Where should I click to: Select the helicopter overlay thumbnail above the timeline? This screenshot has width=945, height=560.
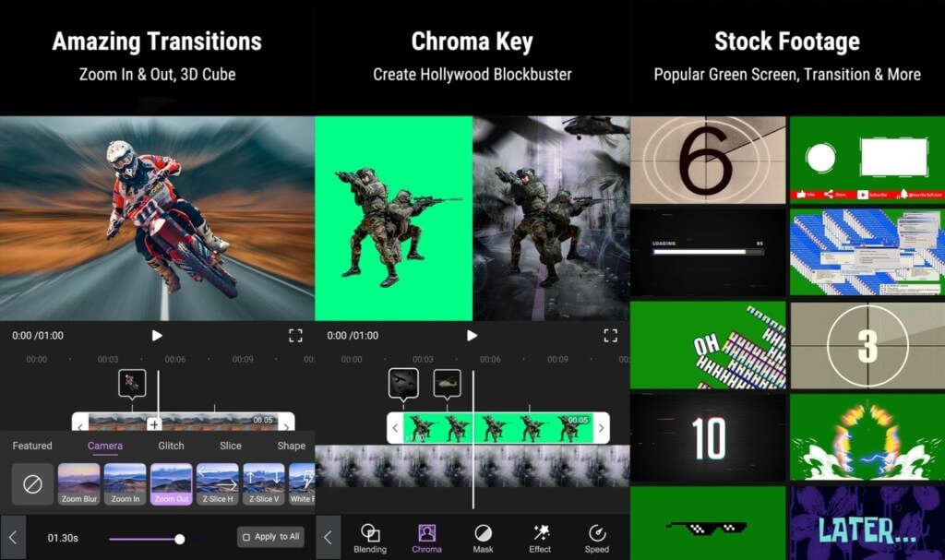click(x=449, y=382)
